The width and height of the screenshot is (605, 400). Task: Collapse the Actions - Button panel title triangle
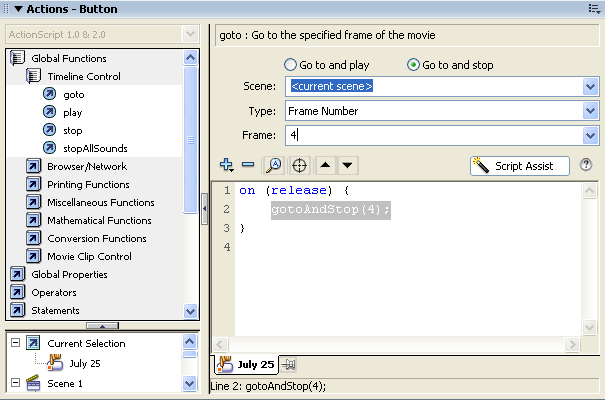click(7, 9)
